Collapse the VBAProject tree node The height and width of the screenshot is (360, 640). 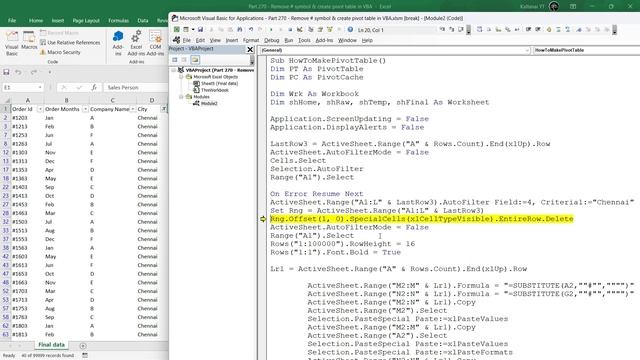click(x=174, y=70)
